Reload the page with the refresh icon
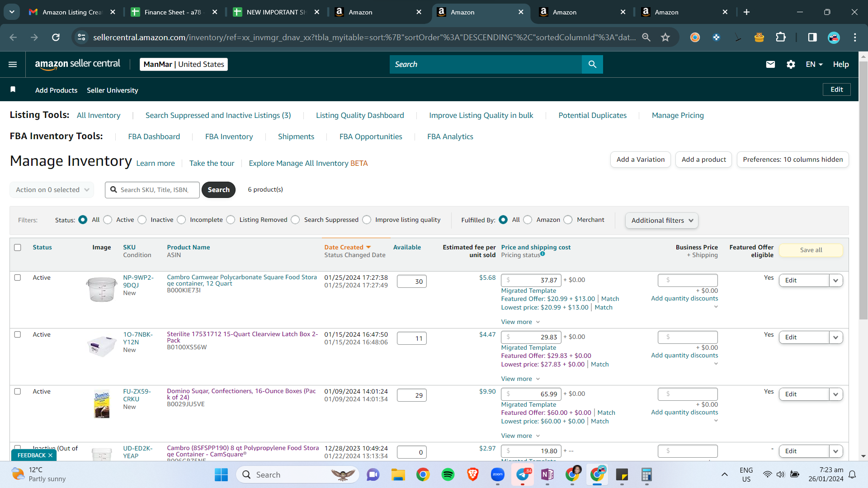Image resolution: width=868 pixels, height=488 pixels. 56,37
